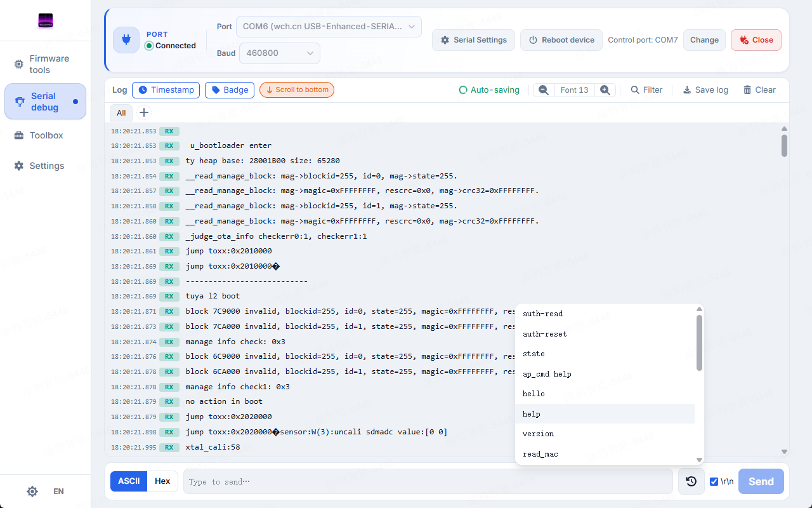Click command list scroll down arrow
Screen dimensions: 812x508
(x=700, y=460)
